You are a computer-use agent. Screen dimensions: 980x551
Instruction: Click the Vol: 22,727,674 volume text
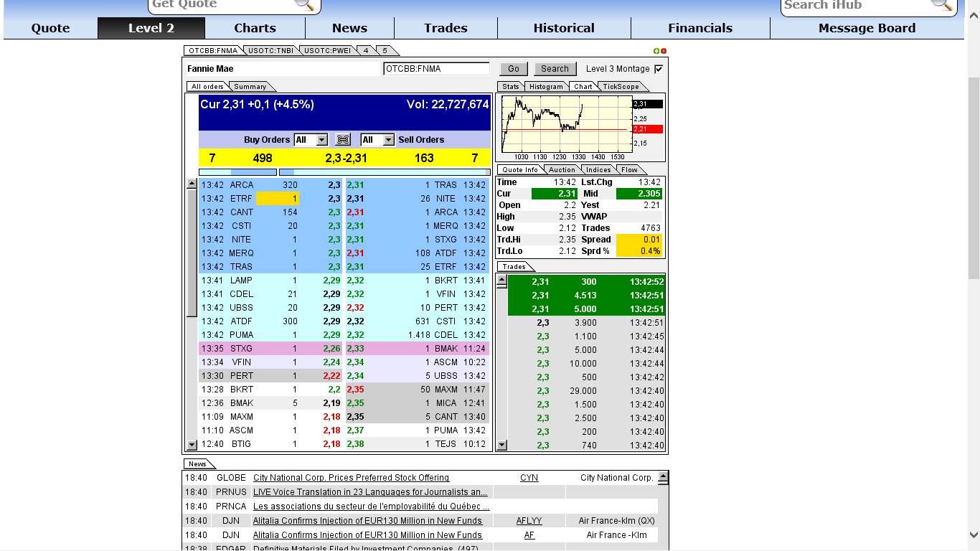448,105
